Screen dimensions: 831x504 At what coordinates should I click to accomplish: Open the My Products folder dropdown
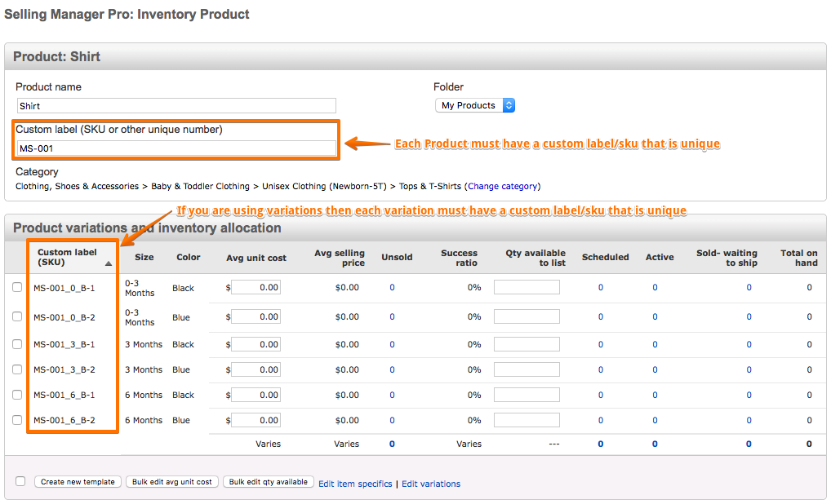475,105
